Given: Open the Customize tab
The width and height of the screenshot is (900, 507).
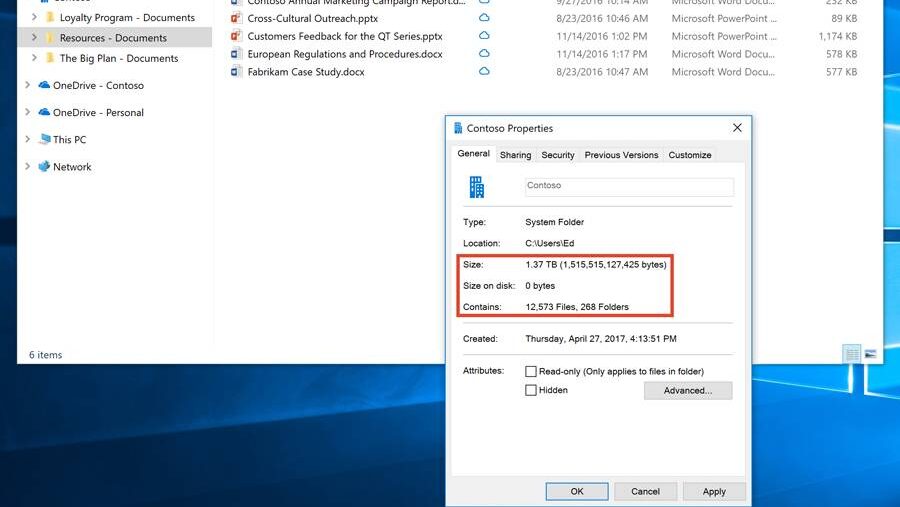Looking at the screenshot, I should (690, 155).
